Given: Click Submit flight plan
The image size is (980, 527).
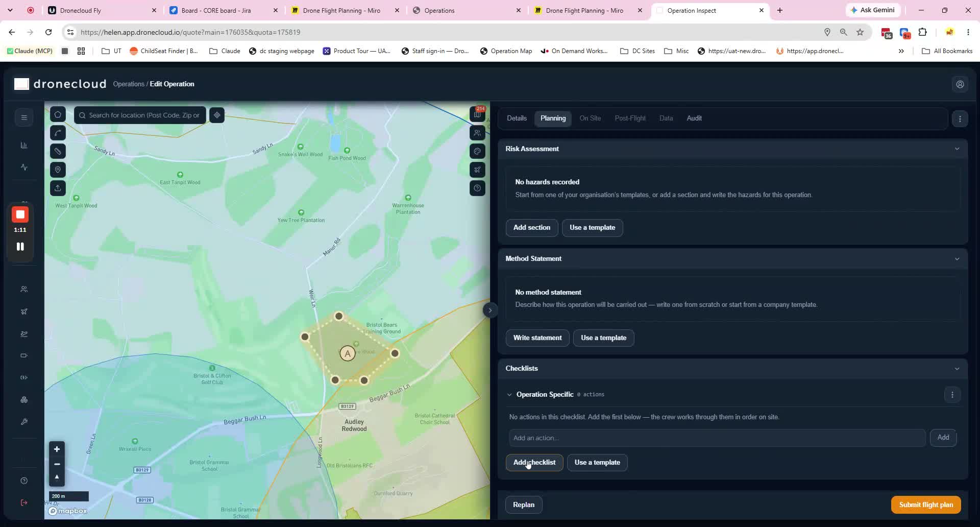Looking at the screenshot, I should [926, 505].
